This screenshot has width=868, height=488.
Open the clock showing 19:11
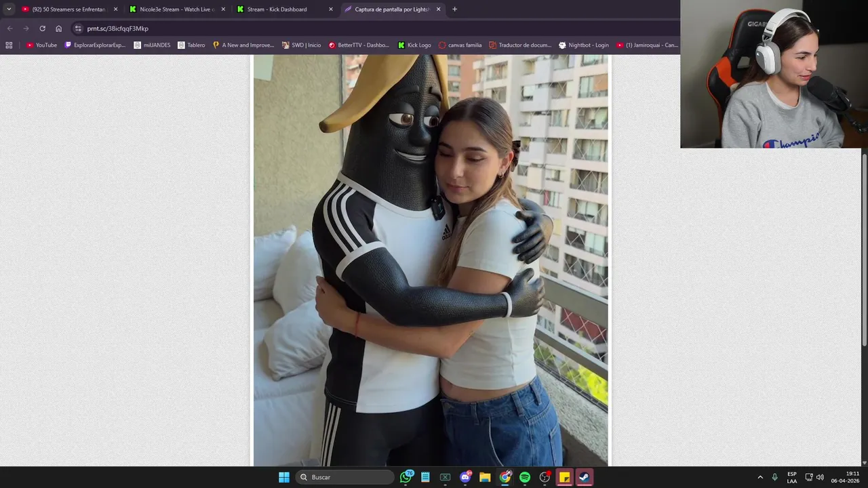coord(845,477)
